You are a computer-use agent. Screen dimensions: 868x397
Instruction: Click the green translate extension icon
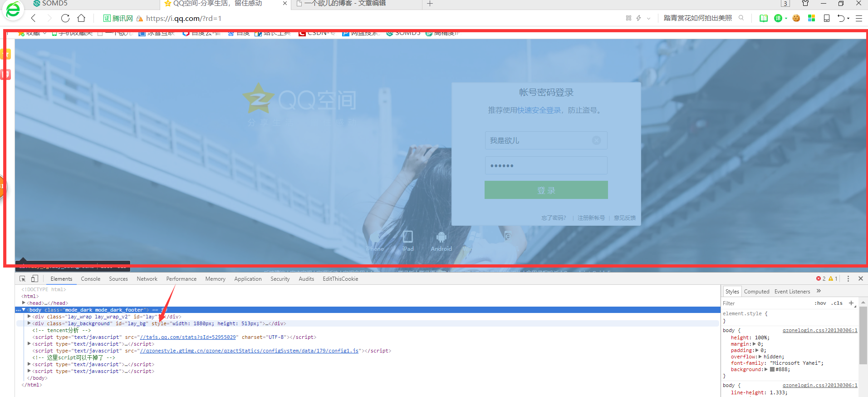pos(778,18)
